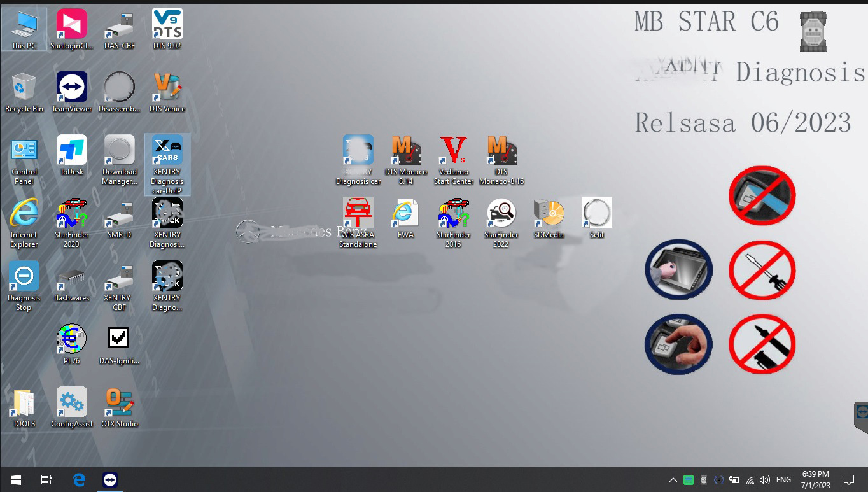Launch XENTRY CBF shortcut
The height and width of the screenshot is (492, 868).
(119, 286)
